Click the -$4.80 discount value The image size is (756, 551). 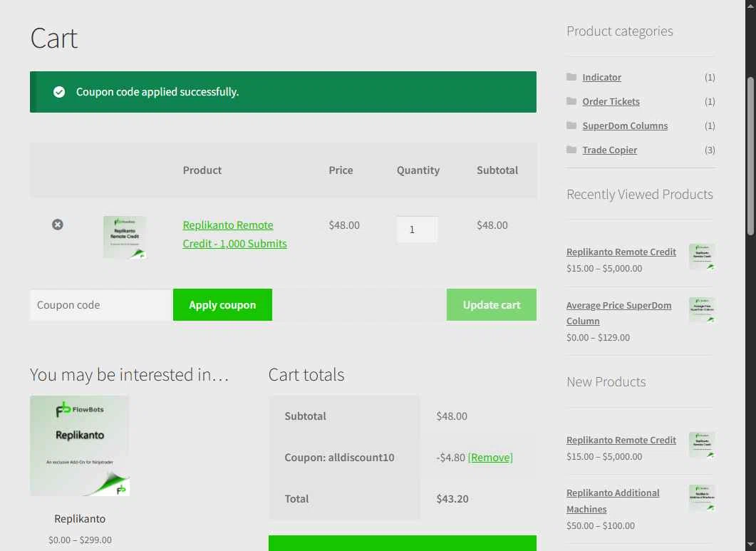click(x=450, y=458)
